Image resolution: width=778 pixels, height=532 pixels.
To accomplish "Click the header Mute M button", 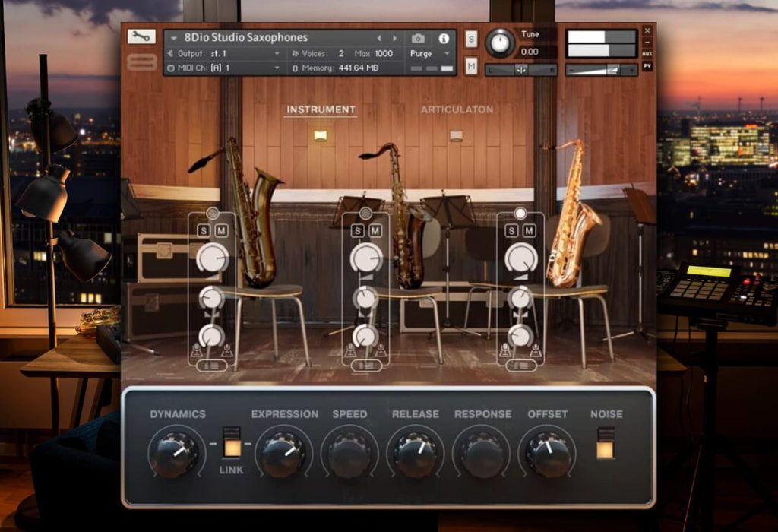I will pos(471,65).
